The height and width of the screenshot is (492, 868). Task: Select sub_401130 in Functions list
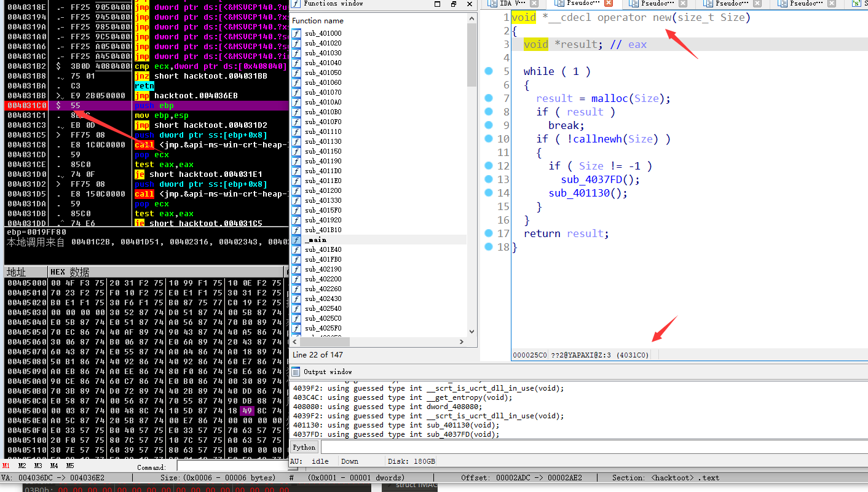click(323, 141)
